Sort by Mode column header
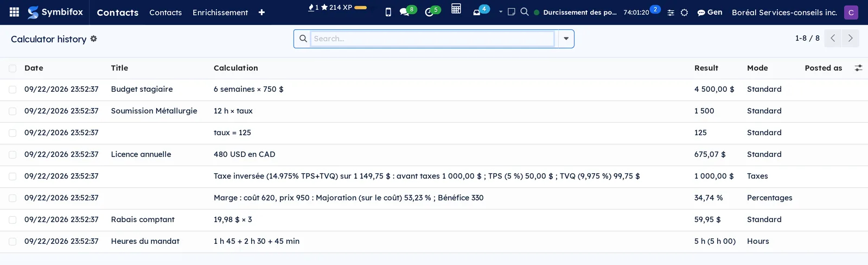868x265 pixels. (757, 68)
